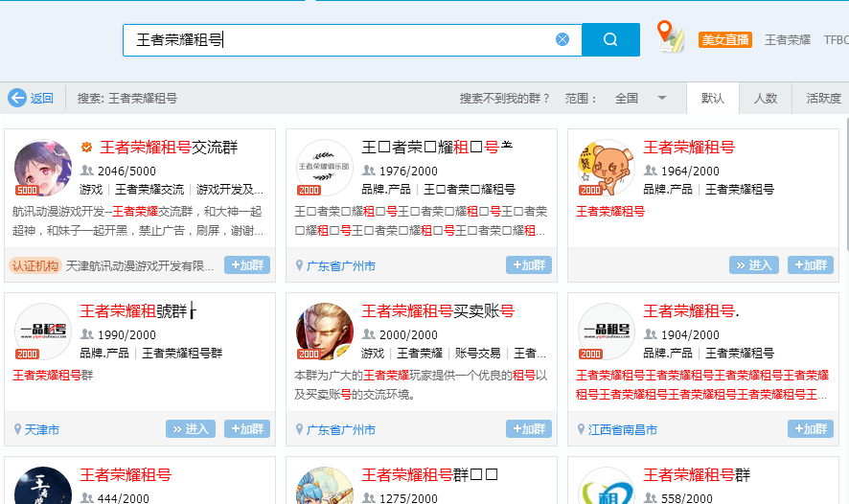
Task: Click the blue magnifier search button
Action: click(610, 39)
